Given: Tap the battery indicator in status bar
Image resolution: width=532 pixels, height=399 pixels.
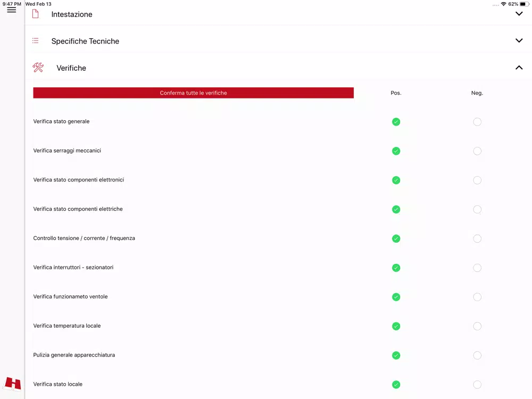Looking at the screenshot, I should point(525,4).
